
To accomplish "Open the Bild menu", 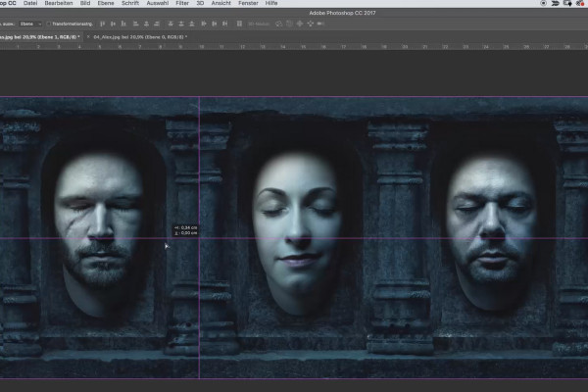I will point(85,3).
